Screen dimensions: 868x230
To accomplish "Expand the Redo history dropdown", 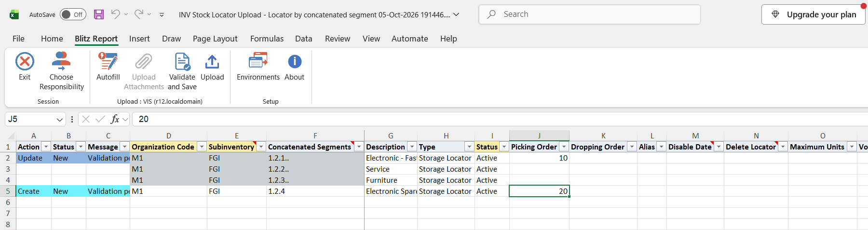I will (149, 14).
